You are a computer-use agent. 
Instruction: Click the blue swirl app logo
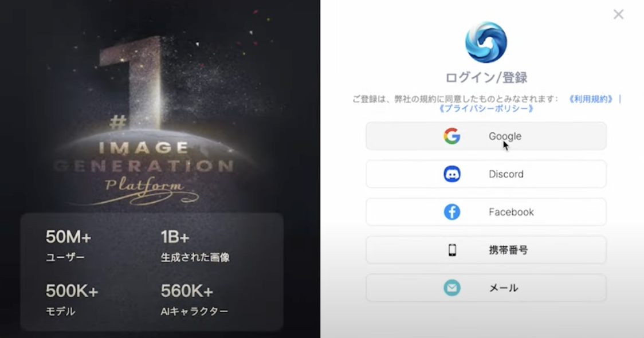(x=486, y=42)
